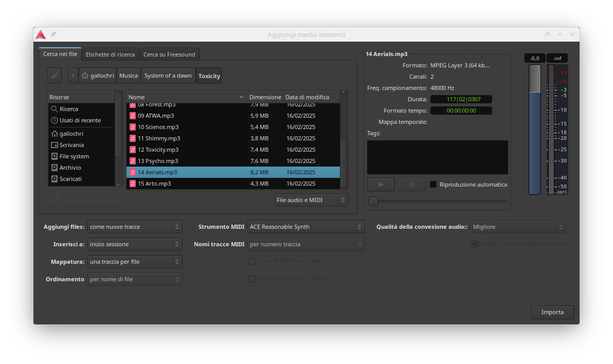Open Strumento MIDI dropdown
Viewport: 613px width, 364px height.
pyautogui.click(x=305, y=227)
